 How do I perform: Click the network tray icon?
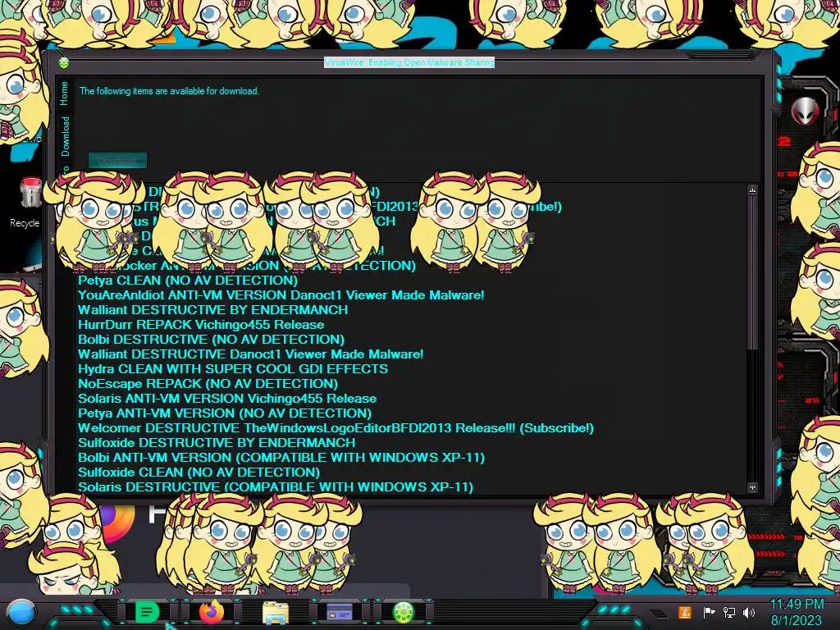728,612
